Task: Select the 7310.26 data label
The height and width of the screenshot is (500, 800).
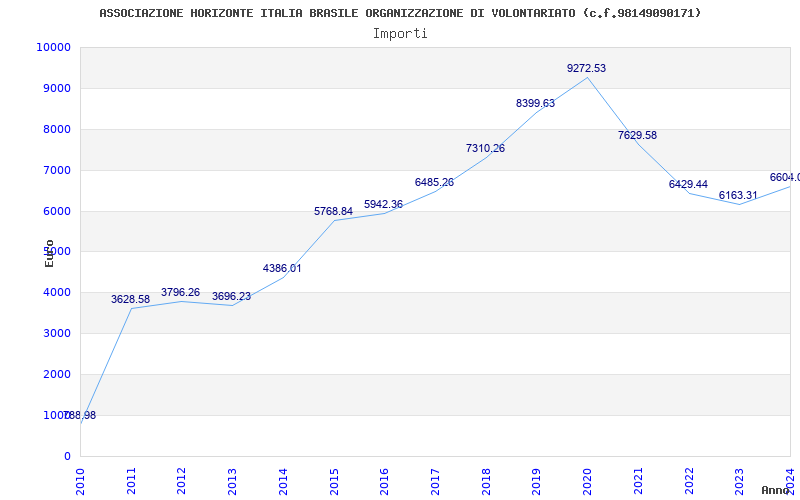Action: coord(485,148)
